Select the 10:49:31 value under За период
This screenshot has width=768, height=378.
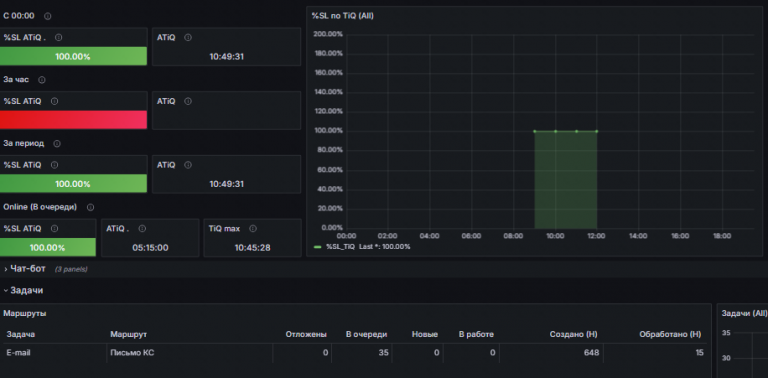point(226,184)
